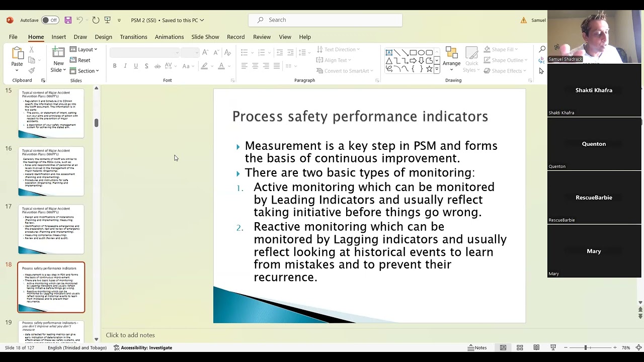Toggle Italic formatting
The image size is (644, 362).
[125, 66]
